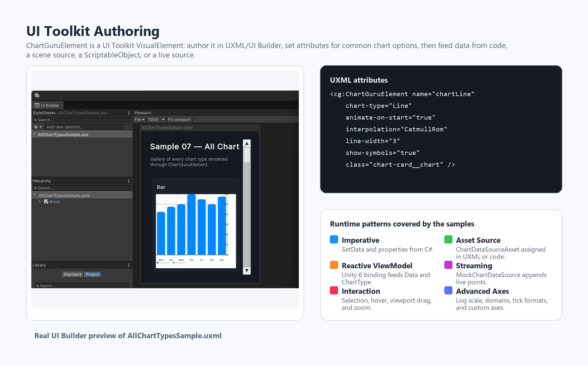Click the Library search field
Screen dimensions: 588x366
coord(82,286)
